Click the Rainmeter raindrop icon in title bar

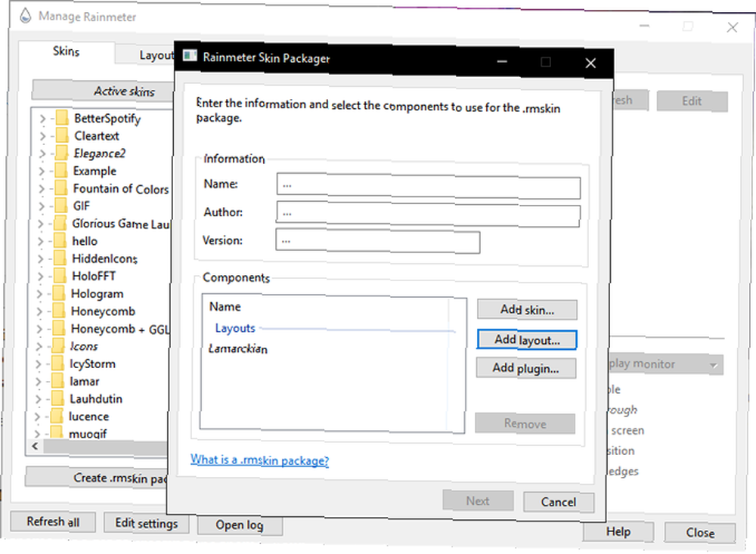(25, 15)
